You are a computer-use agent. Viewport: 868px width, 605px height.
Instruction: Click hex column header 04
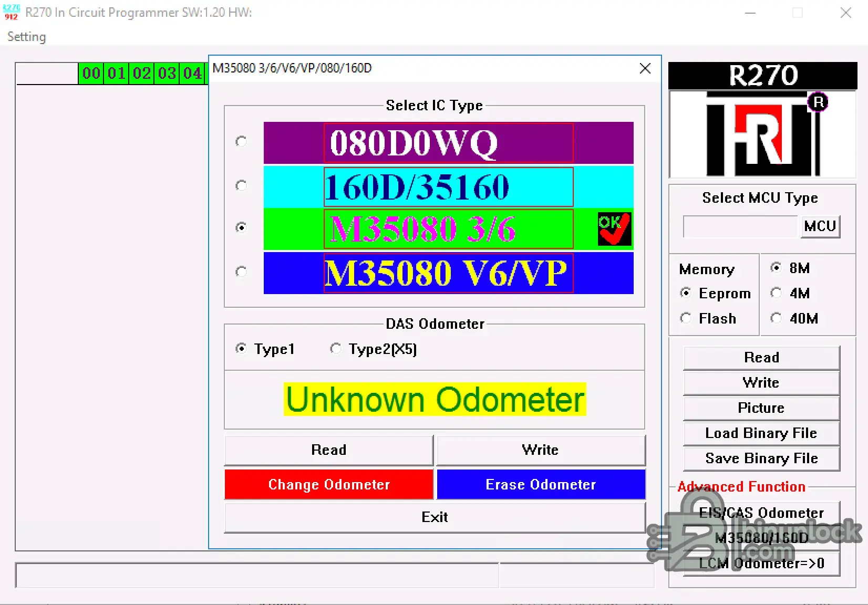tap(192, 73)
